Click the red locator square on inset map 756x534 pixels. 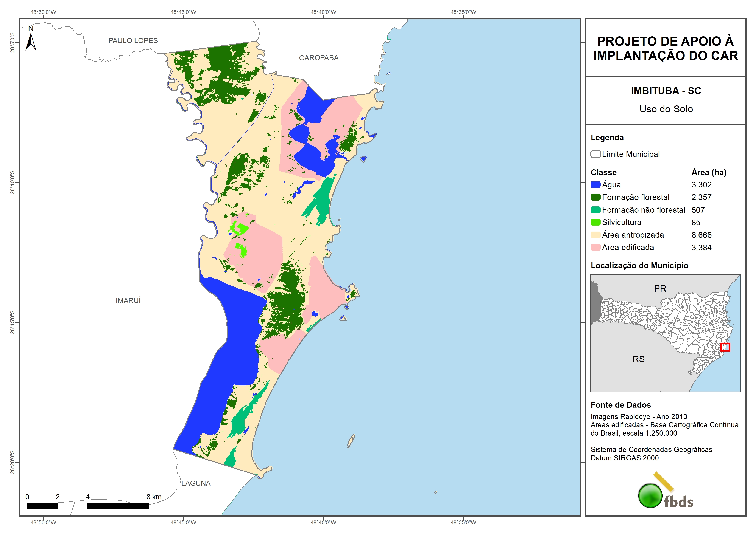[x=725, y=347]
